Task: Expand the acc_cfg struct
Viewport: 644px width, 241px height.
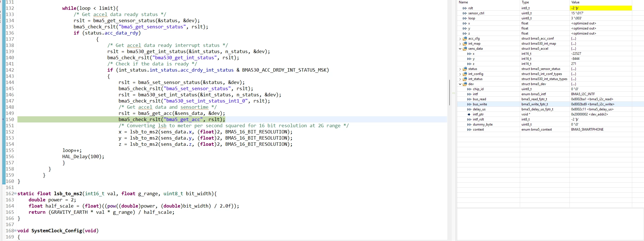Action: point(460,38)
